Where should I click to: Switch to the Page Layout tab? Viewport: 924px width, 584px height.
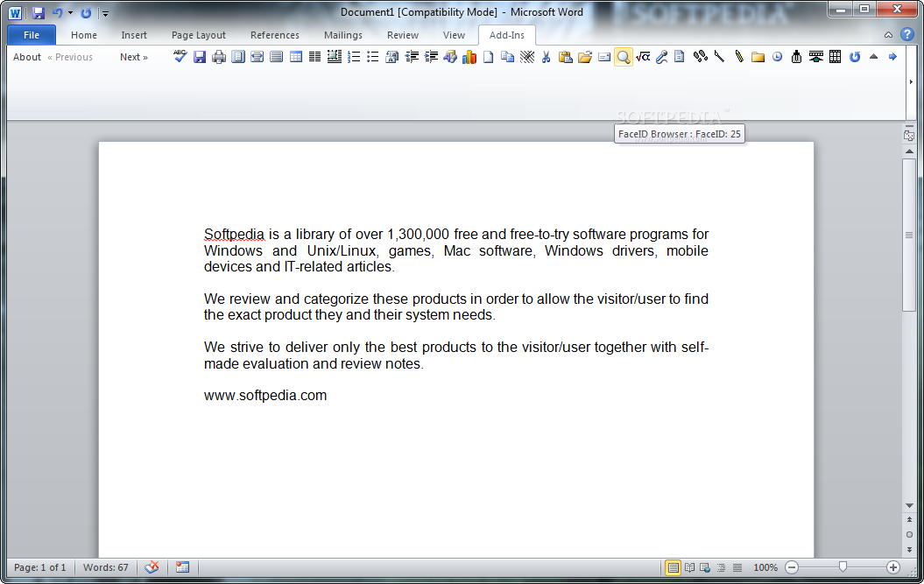click(x=199, y=35)
